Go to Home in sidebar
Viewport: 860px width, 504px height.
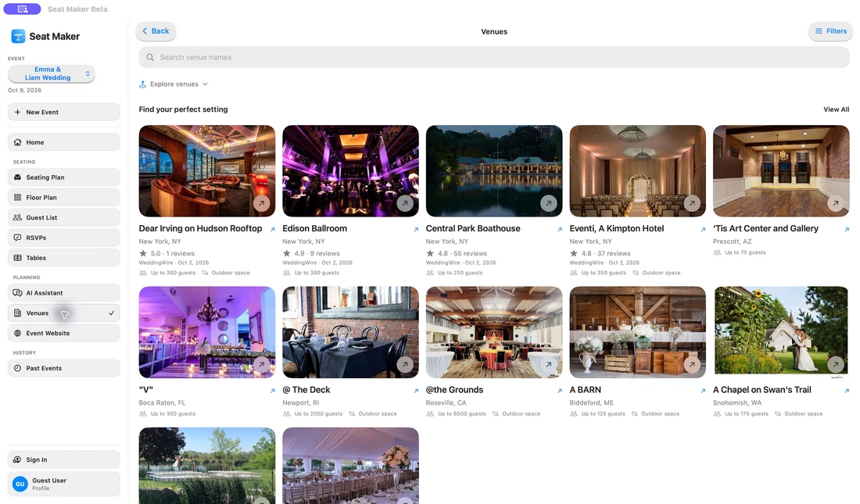pyautogui.click(x=63, y=142)
